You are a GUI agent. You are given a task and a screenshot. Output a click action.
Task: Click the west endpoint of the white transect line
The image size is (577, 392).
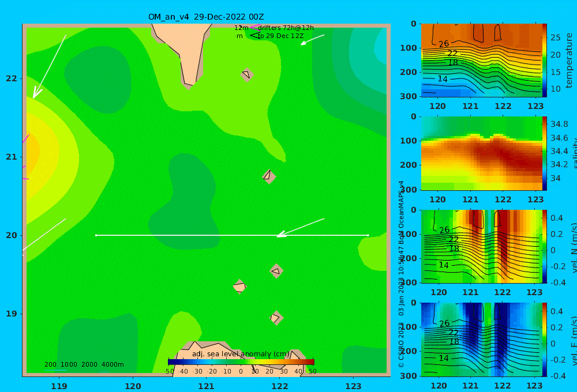pyautogui.click(x=96, y=235)
